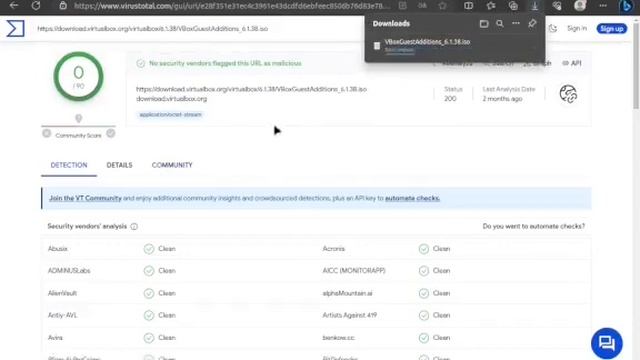
Task: Click the VirusTotal search URL field
Action: point(153,29)
